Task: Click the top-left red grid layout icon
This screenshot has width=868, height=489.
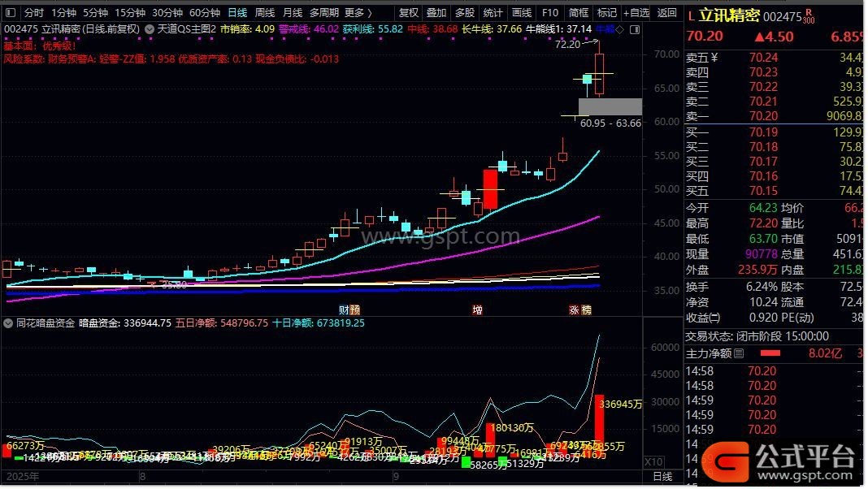Action: 11,13
